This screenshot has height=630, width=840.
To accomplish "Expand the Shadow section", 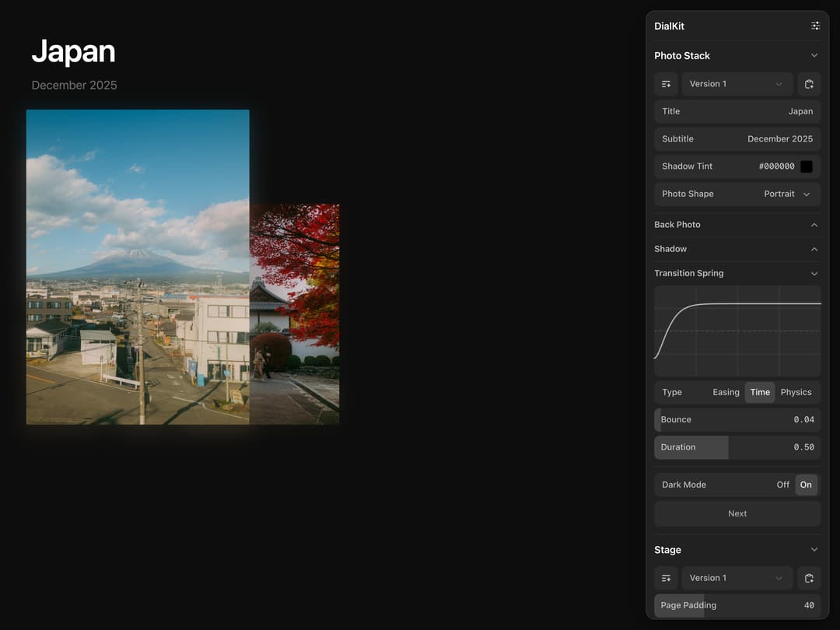I will (814, 249).
